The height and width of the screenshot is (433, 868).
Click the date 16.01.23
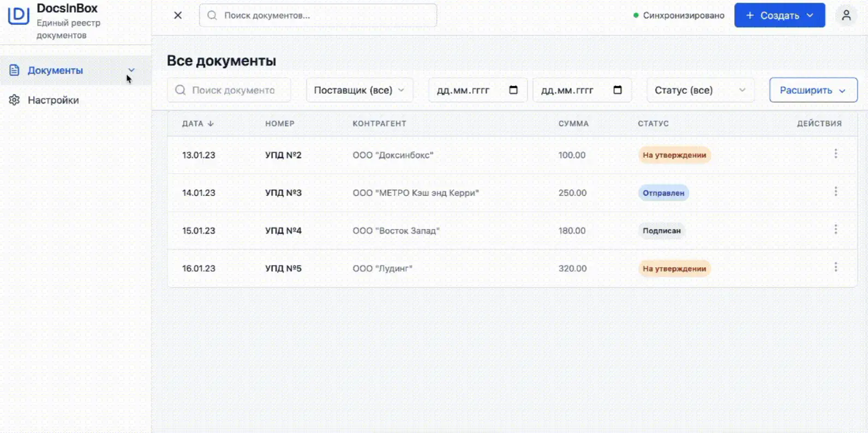pyautogui.click(x=199, y=268)
